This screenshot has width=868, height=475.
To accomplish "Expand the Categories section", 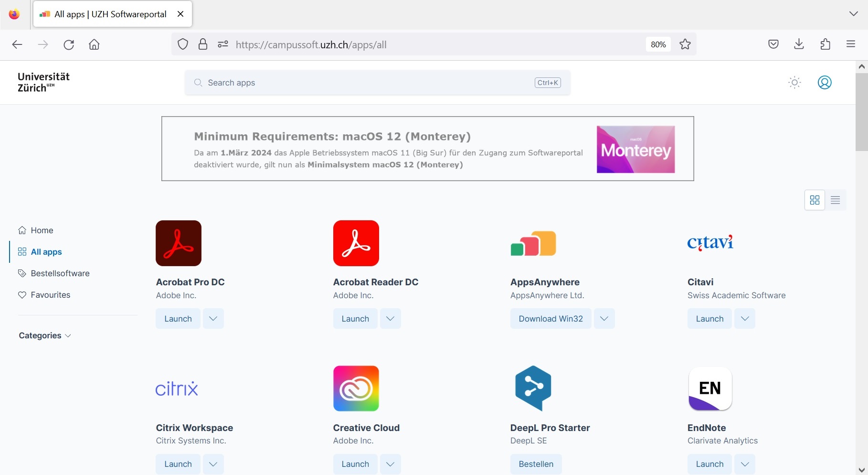I will tap(45, 335).
